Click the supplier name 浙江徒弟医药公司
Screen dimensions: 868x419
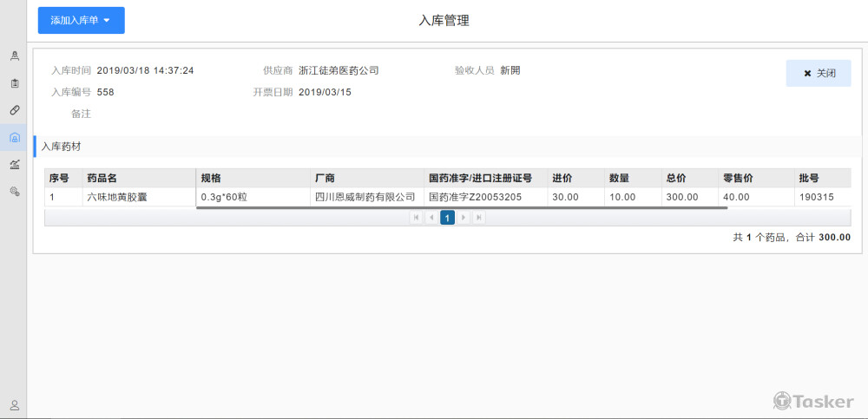coord(339,70)
